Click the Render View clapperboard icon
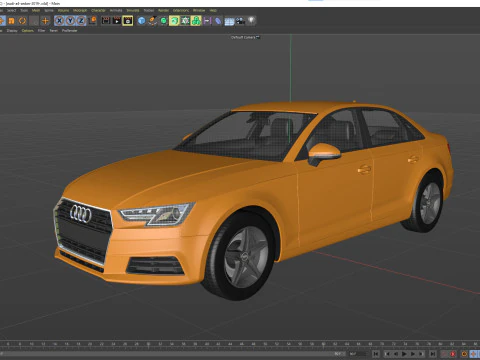Image resolution: width=480 pixels, height=360 pixels. 106,21
